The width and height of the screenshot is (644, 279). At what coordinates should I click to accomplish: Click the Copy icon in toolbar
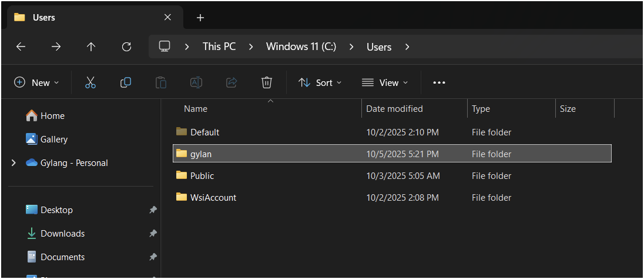click(125, 82)
